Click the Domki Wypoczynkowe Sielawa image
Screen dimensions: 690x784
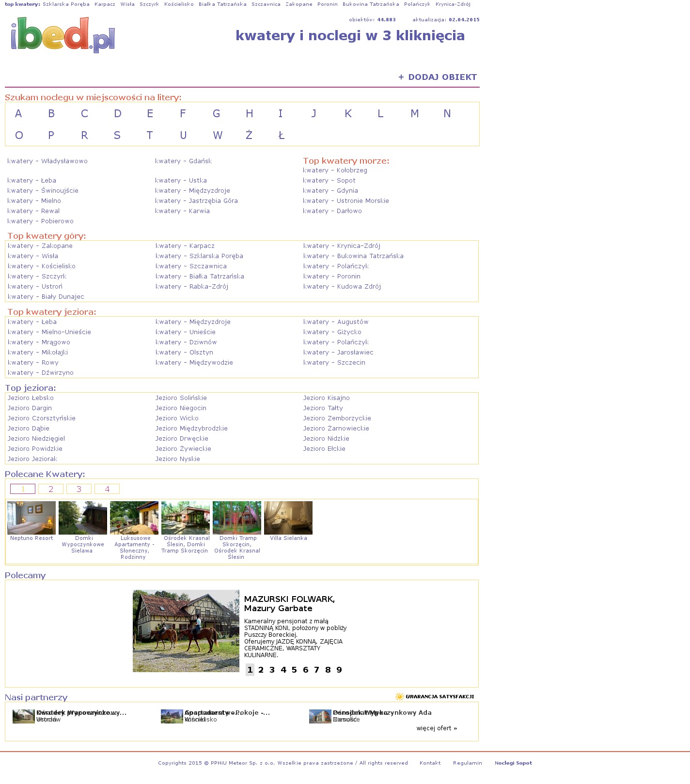click(83, 518)
